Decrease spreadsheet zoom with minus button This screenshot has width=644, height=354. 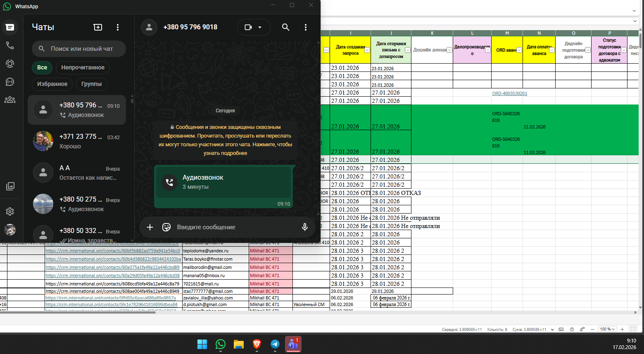[593, 329]
